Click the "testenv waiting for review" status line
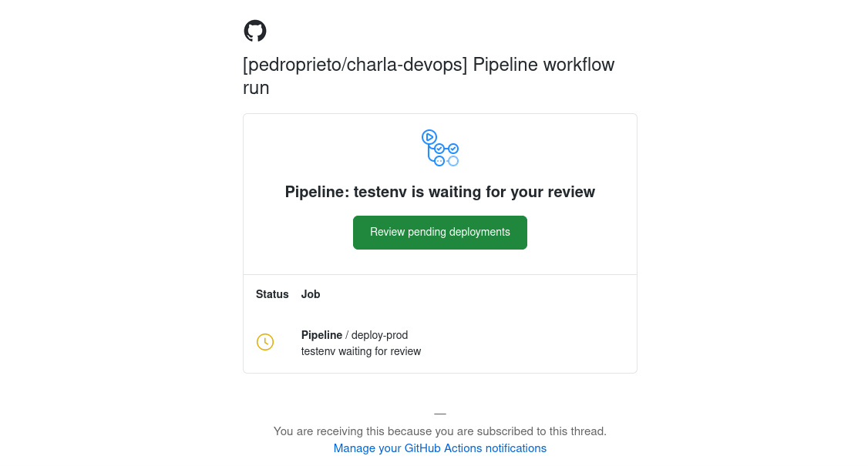The width and height of the screenshot is (868, 466). click(x=361, y=351)
